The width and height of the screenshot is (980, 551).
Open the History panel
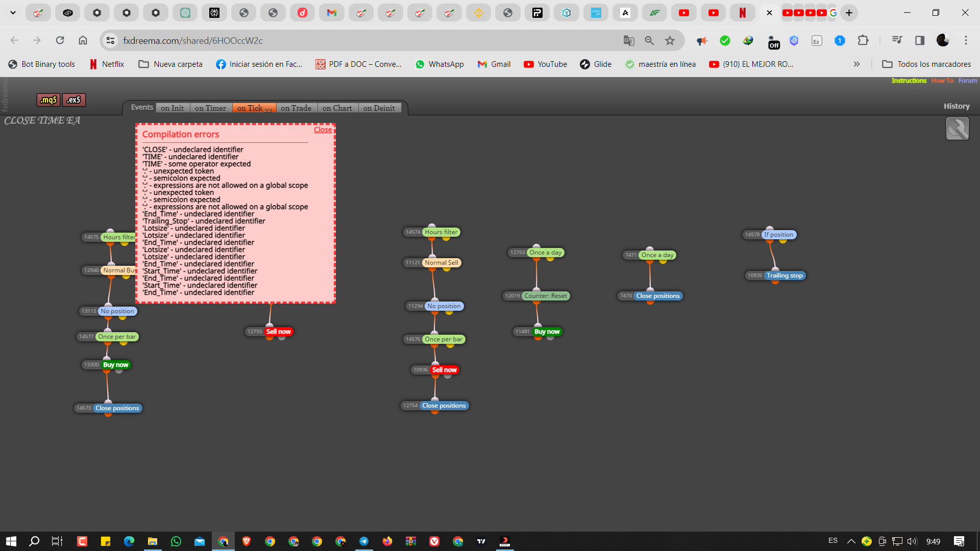(957, 106)
